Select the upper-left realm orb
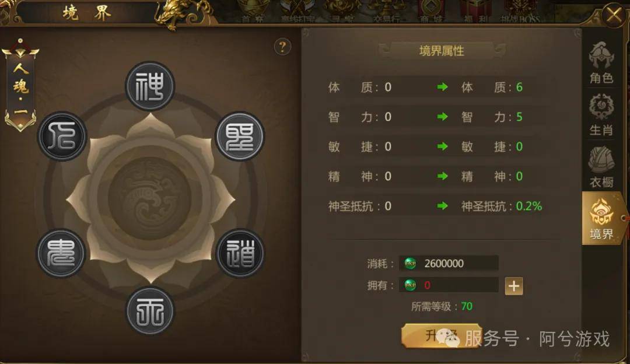Screen dimensions: 630x364 click(x=61, y=136)
